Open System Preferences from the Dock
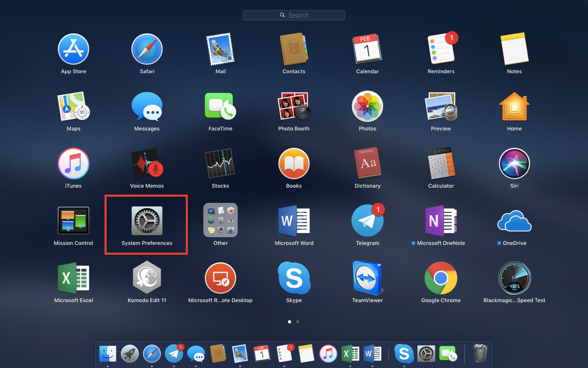588x368 pixels. [x=426, y=353]
